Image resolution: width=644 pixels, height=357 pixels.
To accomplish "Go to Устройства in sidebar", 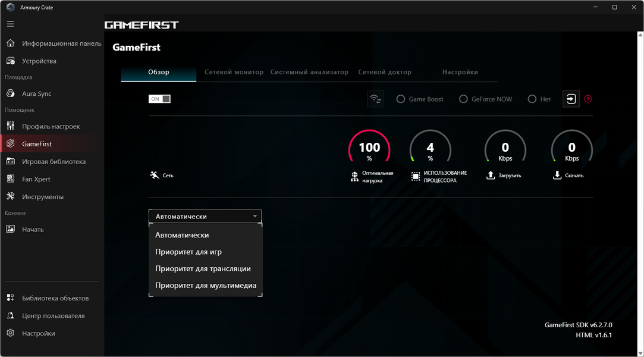I will pyautogui.click(x=39, y=61).
